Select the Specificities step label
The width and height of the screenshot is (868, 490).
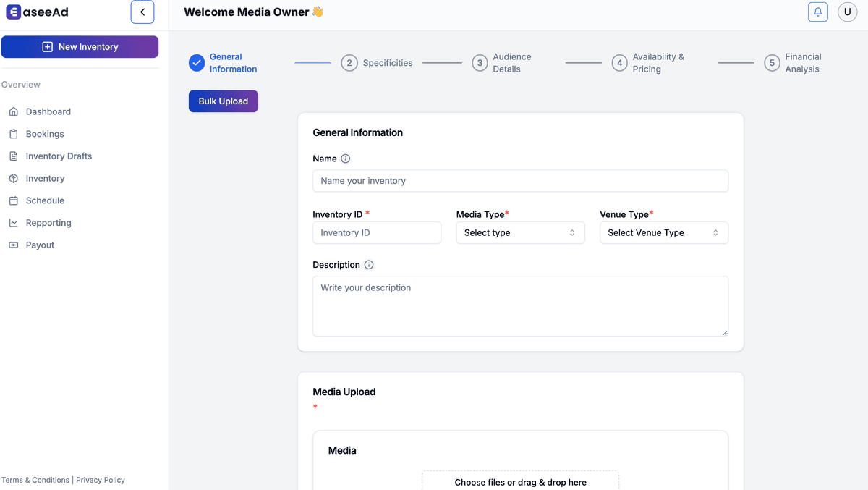pyautogui.click(x=388, y=63)
